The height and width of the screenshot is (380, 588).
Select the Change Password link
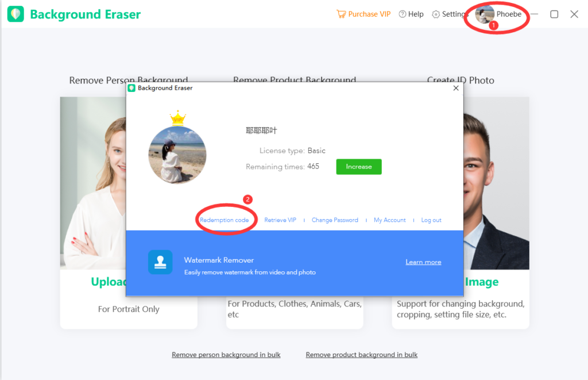(335, 220)
